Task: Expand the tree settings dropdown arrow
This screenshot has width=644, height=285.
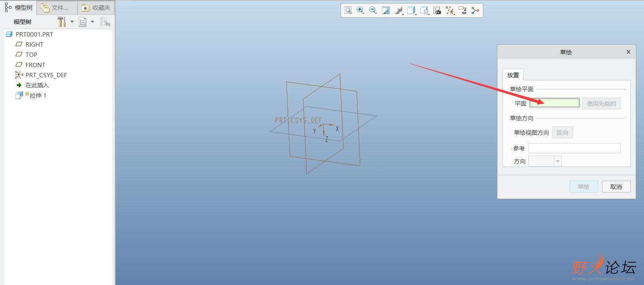Action: click(72, 22)
